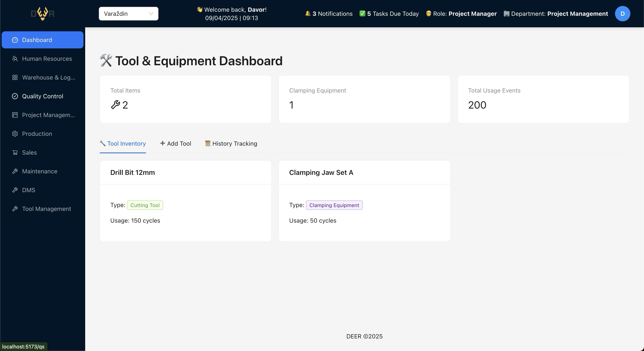The image size is (644, 351).
Task: Click the green checkmark tasks icon
Action: (x=362, y=13)
